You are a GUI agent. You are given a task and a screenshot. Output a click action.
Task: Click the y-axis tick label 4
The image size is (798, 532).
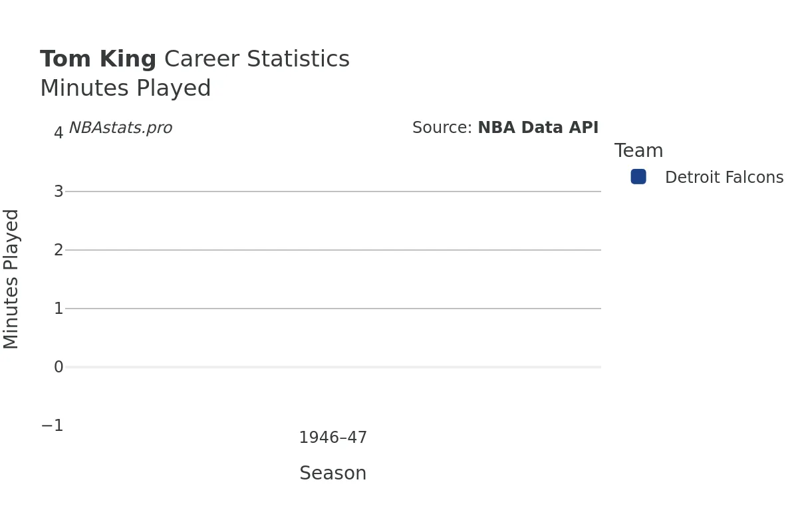click(x=59, y=133)
